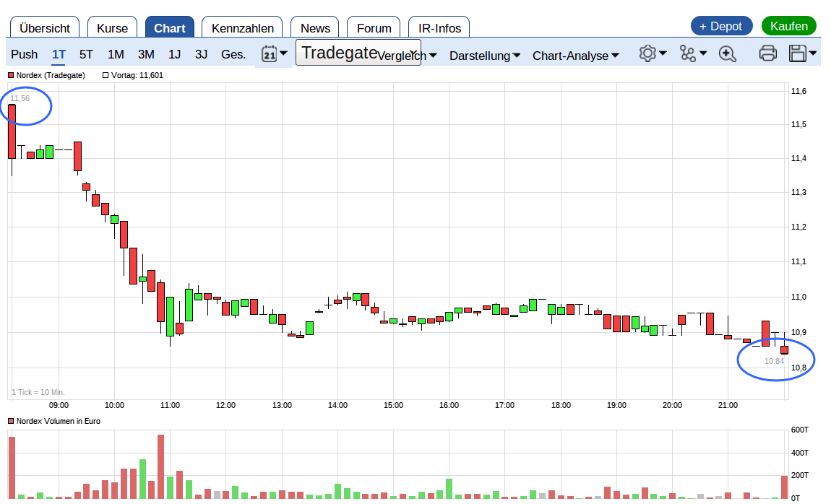Image resolution: width=831 pixels, height=504 pixels.
Task: Open the chart settings gear icon
Action: coord(648,53)
